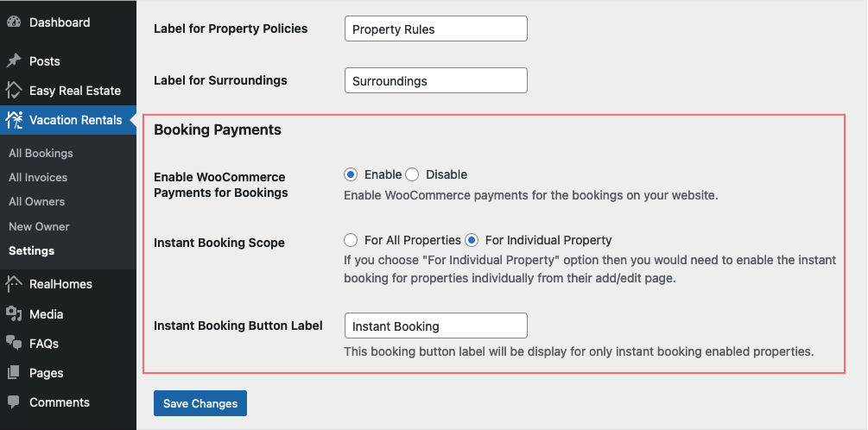868x430 pixels.
Task: Click the Posts pushpin icon
Action: [x=14, y=61]
